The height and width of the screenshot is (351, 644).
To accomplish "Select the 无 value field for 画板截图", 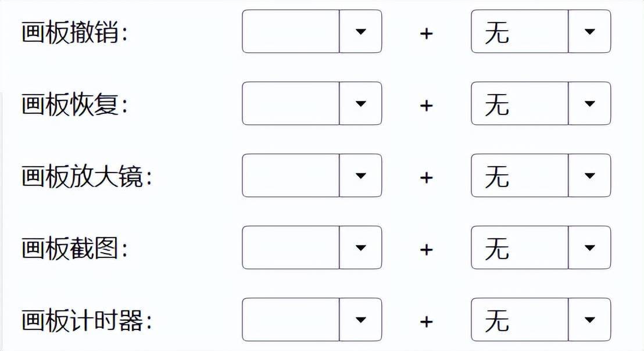I will [520, 248].
